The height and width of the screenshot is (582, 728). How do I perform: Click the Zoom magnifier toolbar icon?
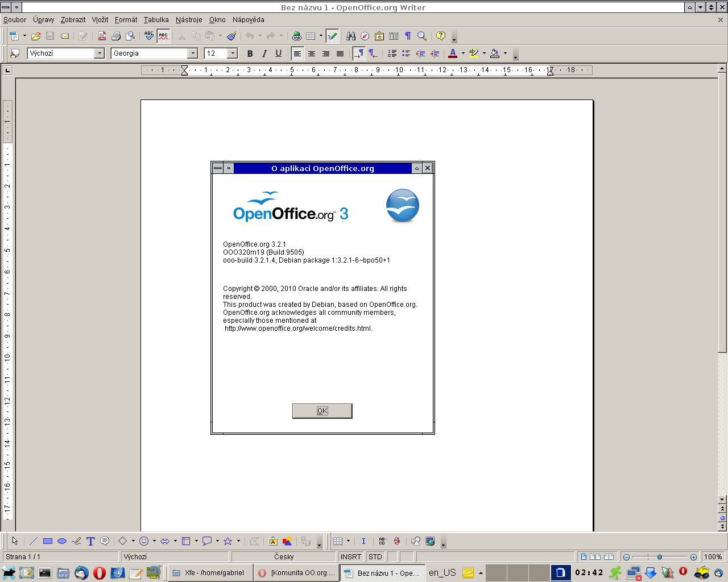(x=422, y=36)
